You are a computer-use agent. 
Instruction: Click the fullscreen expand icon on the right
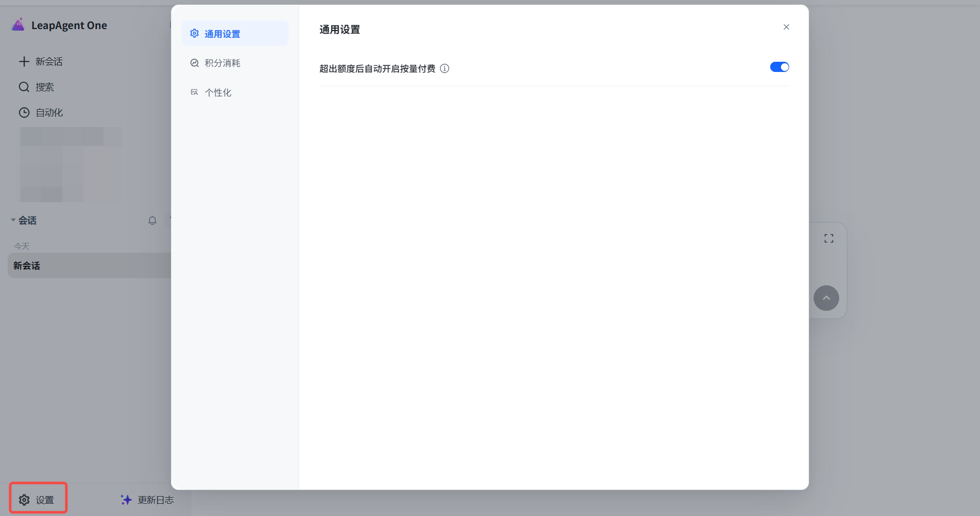tap(829, 238)
